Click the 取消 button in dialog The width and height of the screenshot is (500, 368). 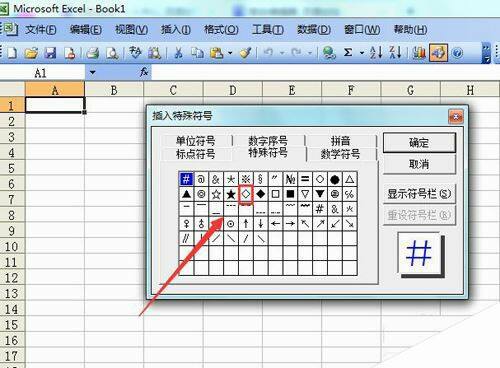click(x=419, y=164)
